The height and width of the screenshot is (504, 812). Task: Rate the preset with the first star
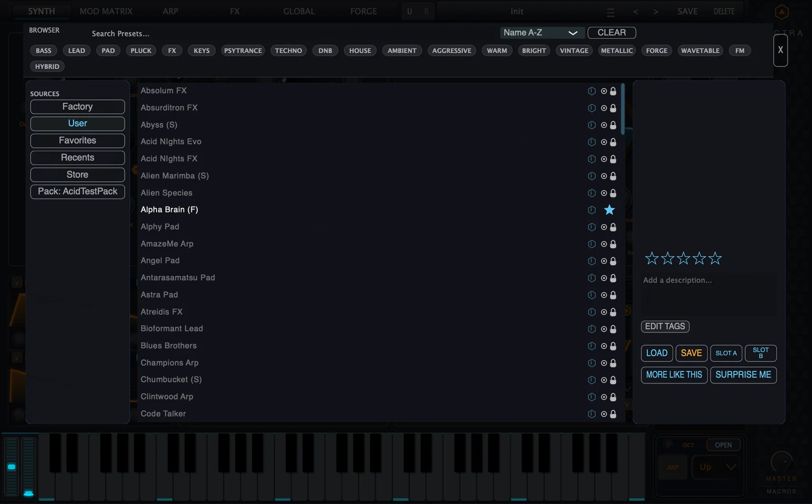click(x=651, y=258)
